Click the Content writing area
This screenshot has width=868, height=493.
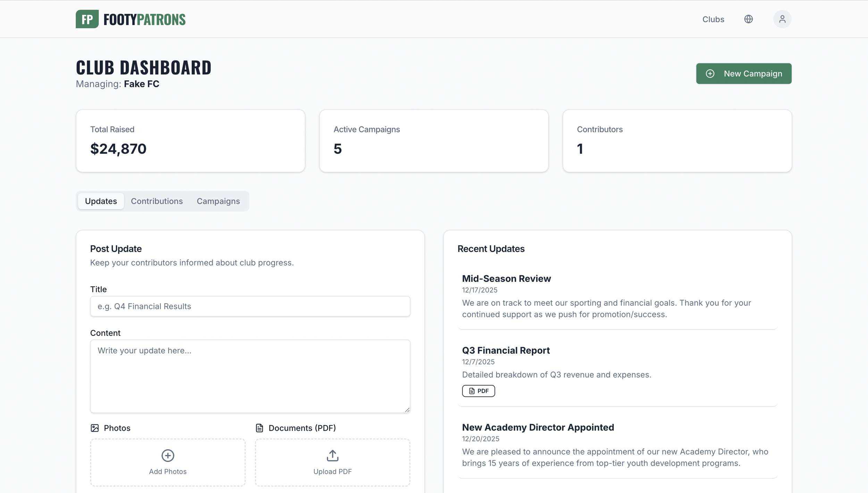coord(250,376)
